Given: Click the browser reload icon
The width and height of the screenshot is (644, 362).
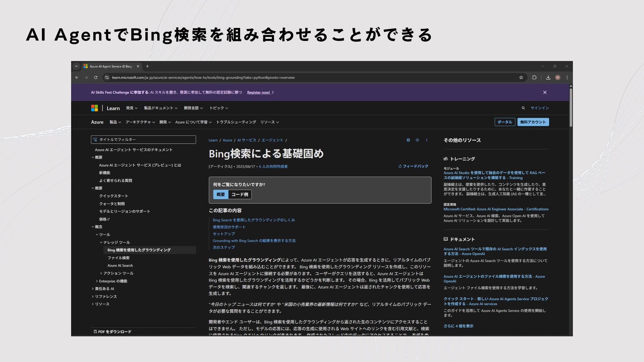Looking at the screenshot, I should tap(96, 77).
